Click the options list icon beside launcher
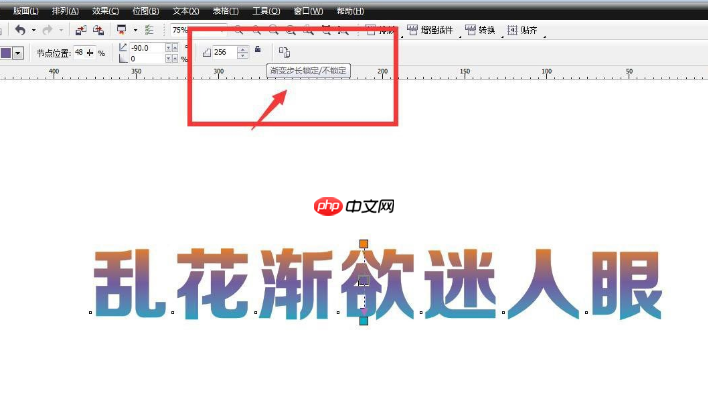The height and width of the screenshot is (413, 708). (149, 30)
